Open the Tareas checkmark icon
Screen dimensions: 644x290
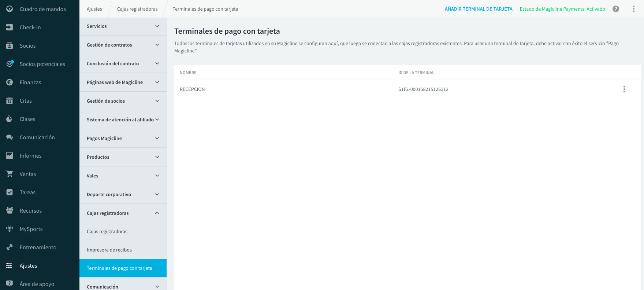pyautogui.click(x=10, y=192)
